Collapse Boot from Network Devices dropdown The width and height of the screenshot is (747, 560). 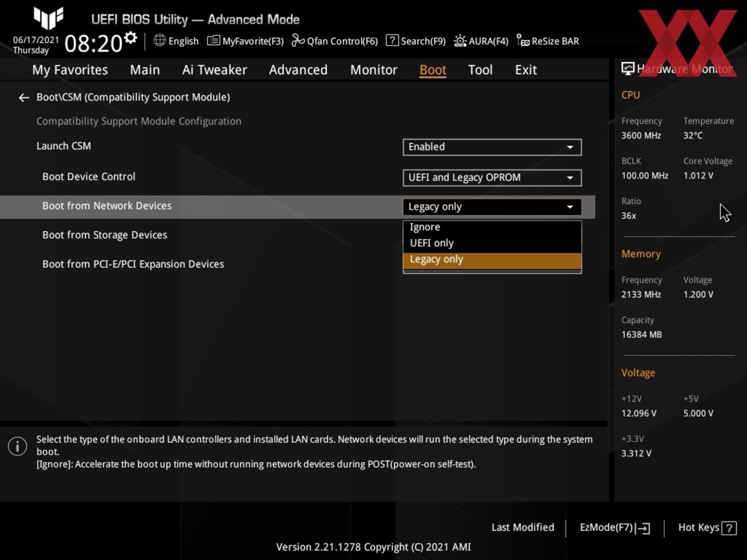[492, 207]
